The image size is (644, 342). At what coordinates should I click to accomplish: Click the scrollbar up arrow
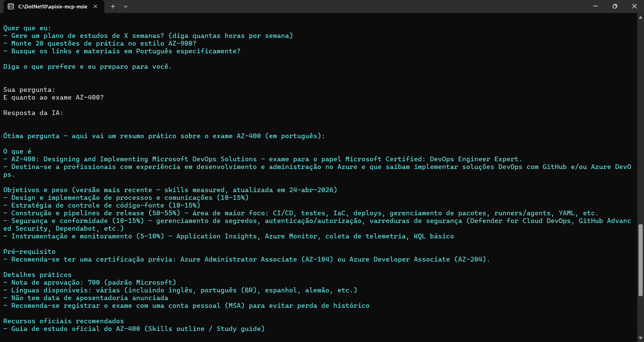(641, 17)
